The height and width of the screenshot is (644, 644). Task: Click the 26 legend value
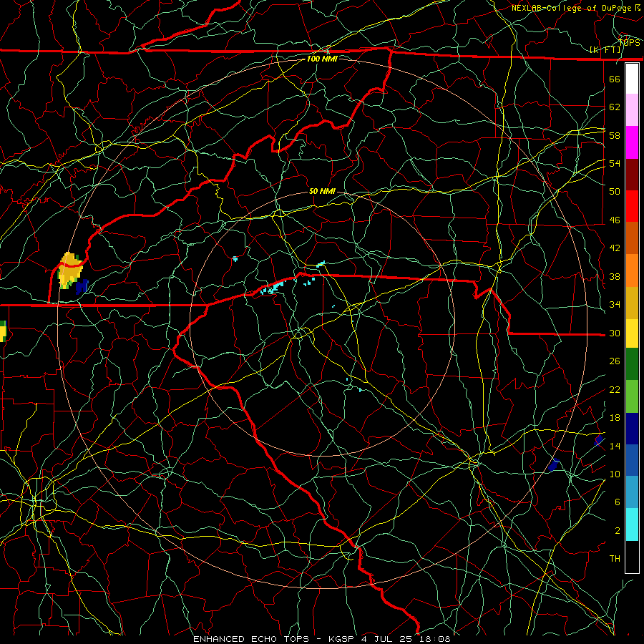(615, 361)
